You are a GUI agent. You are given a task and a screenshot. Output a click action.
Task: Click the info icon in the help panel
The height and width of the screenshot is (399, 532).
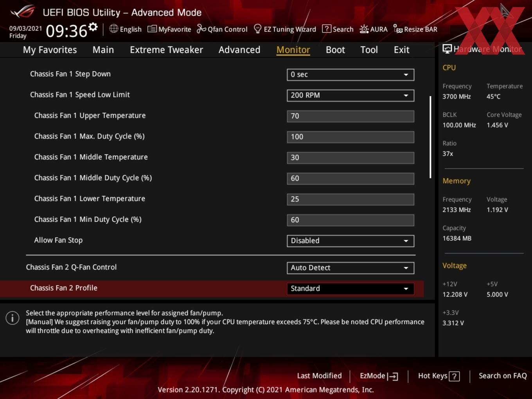click(x=13, y=318)
